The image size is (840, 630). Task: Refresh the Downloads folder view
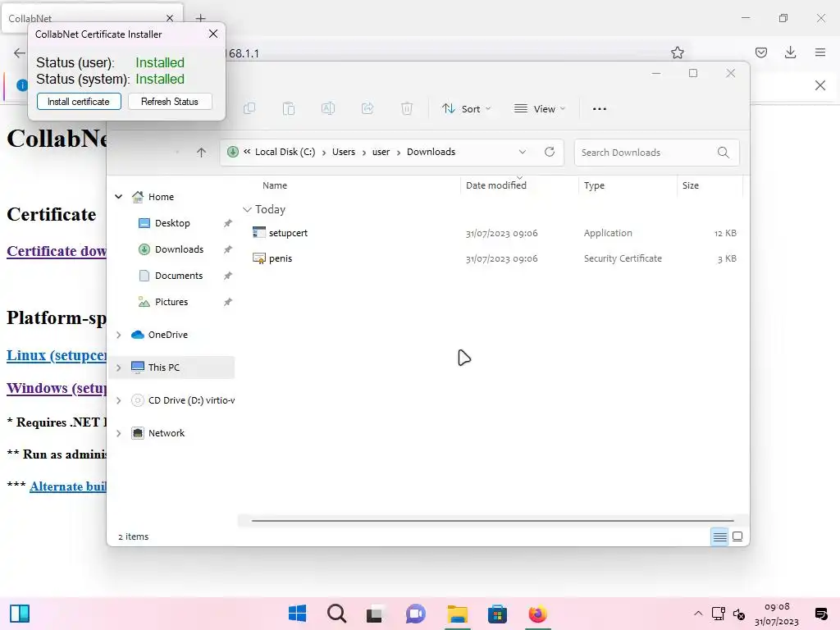[x=550, y=152]
